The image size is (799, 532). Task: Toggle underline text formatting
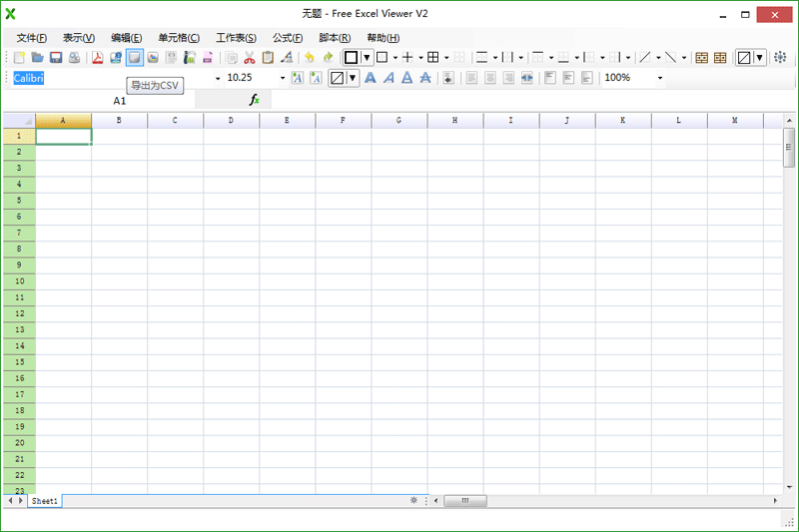407,78
